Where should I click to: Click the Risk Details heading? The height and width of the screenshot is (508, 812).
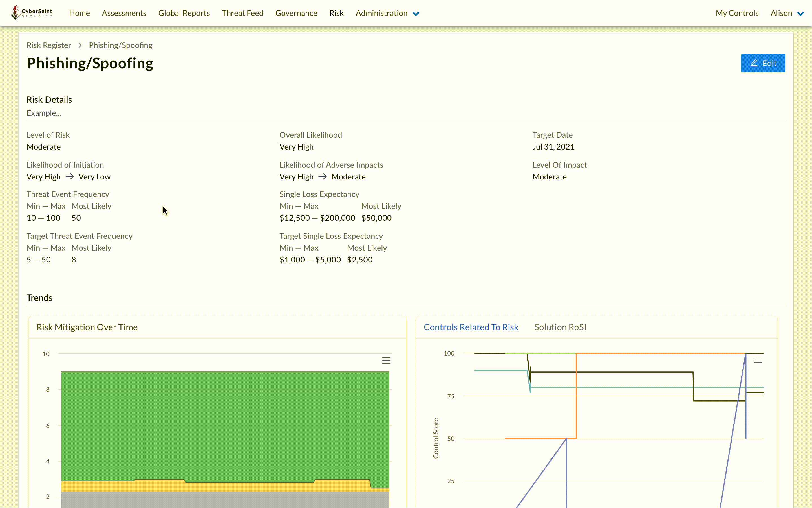49,100
